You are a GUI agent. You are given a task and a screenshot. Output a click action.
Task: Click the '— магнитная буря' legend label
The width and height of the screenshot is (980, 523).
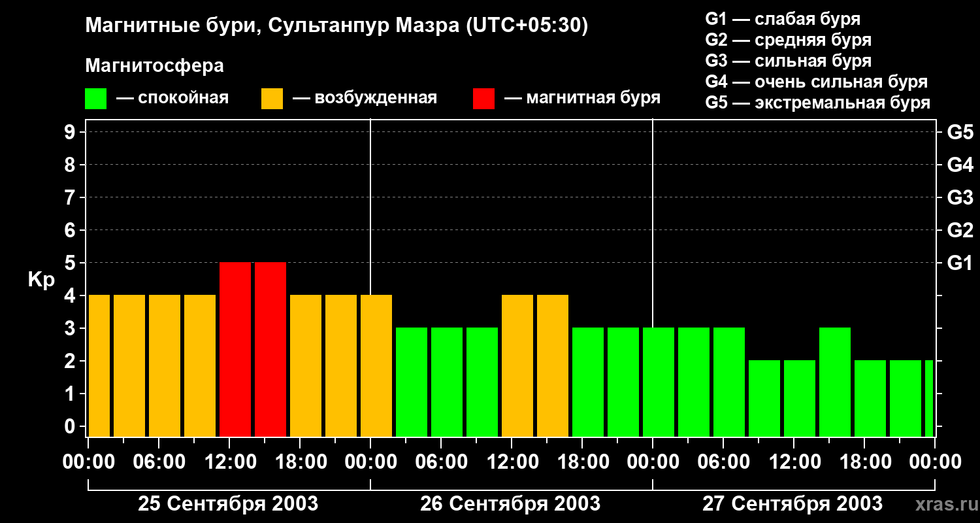[x=582, y=98]
